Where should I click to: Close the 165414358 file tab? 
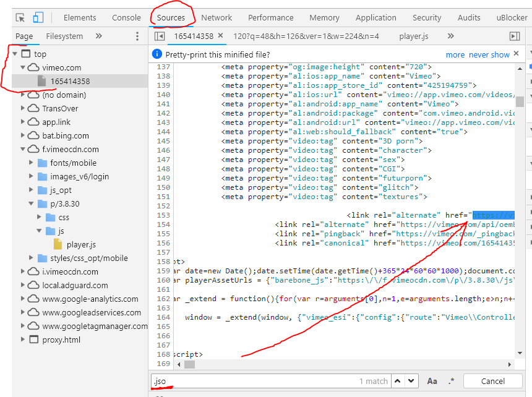(x=221, y=35)
